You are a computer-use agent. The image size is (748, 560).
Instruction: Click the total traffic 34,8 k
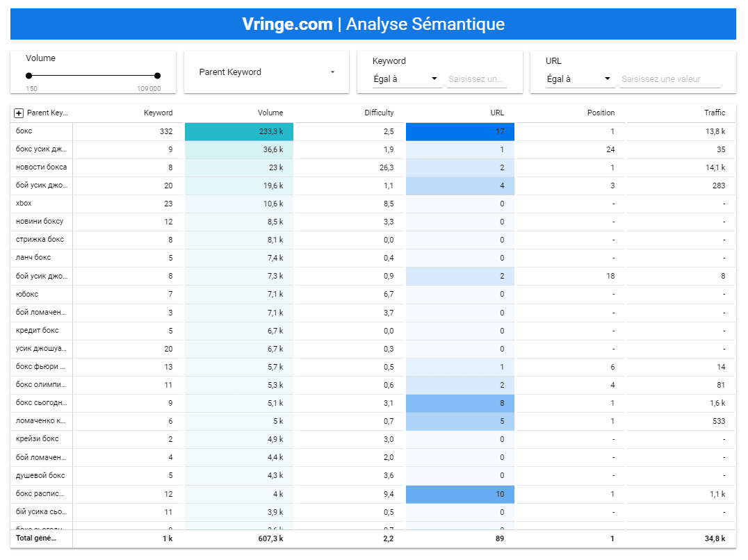[715, 538]
